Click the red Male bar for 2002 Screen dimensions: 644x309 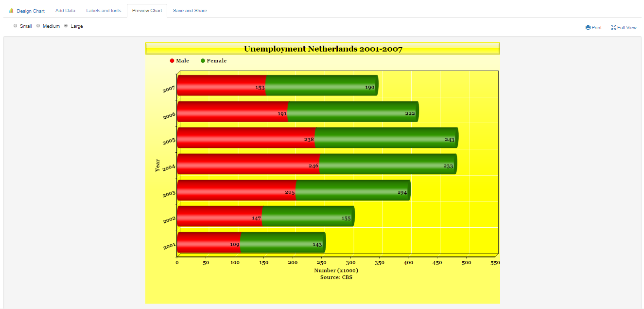click(220, 216)
